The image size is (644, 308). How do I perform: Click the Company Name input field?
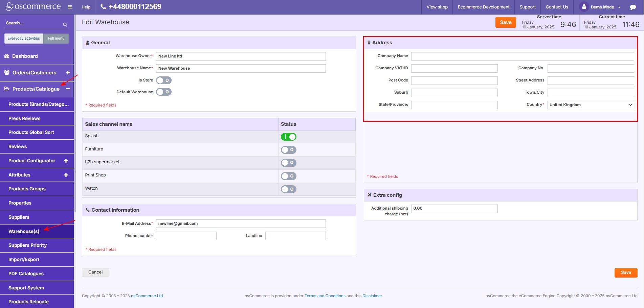click(x=522, y=56)
